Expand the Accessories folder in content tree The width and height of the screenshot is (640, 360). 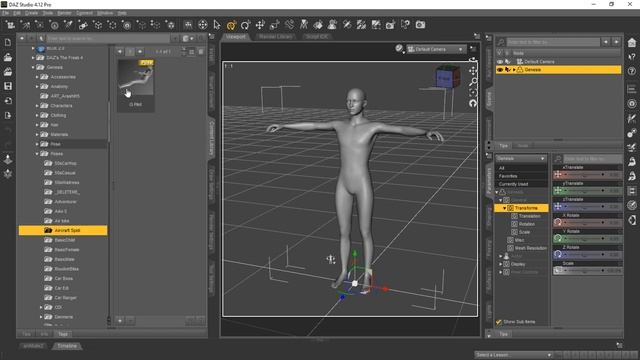(x=37, y=77)
